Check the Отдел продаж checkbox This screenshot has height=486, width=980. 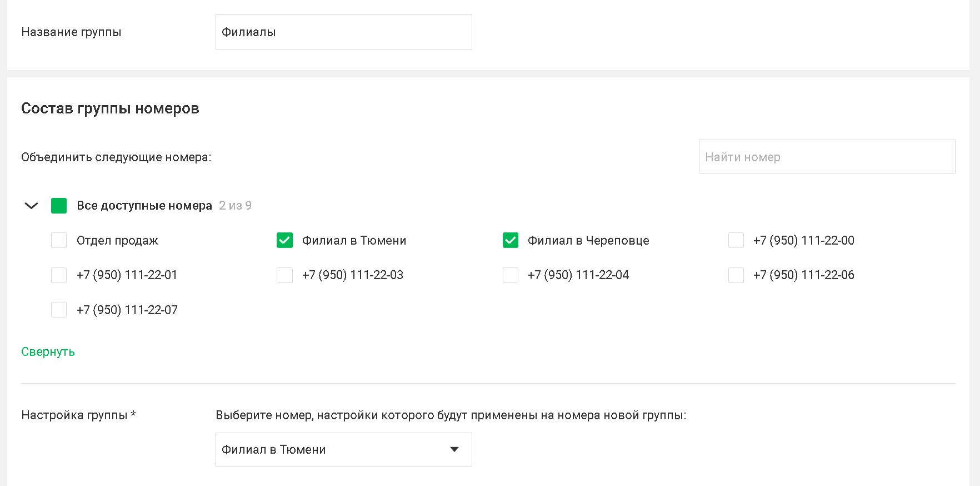pos(59,240)
